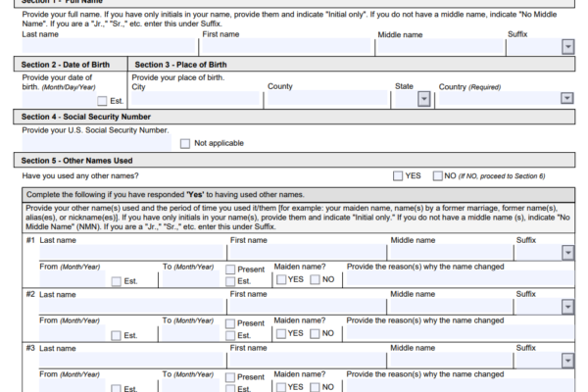Check Maiden name NO for entry #2
Image resolution: width=588 pixels, height=392 pixels.
click(315, 333)
